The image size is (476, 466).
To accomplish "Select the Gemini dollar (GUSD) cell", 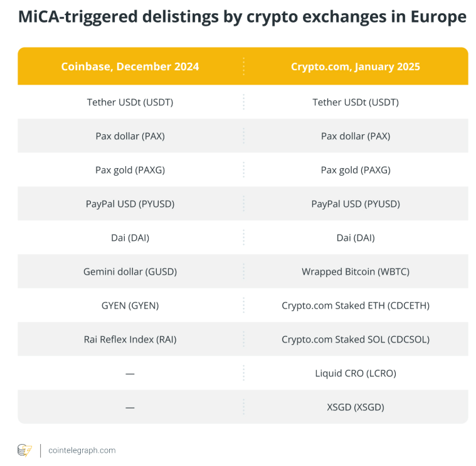I will [x=130, y=272].
